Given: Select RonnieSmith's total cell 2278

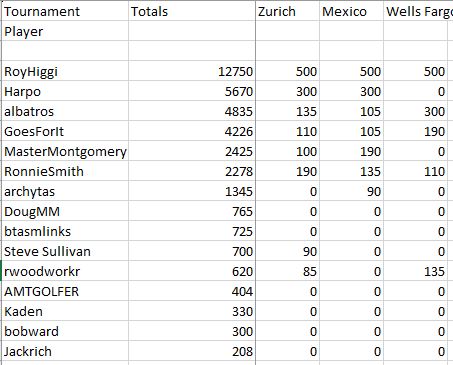Looking at the screenshot, I should click(192, 171).
